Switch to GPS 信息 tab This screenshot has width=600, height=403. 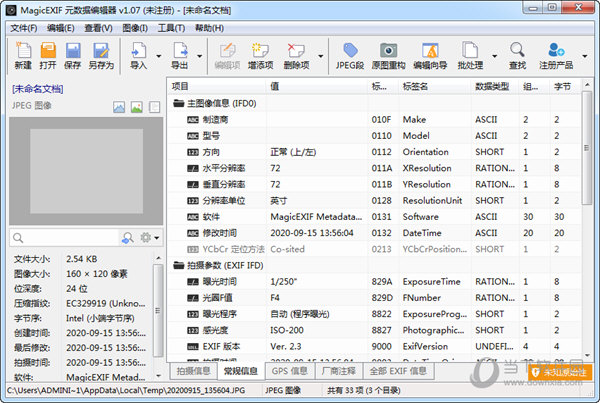coord(290,371)
